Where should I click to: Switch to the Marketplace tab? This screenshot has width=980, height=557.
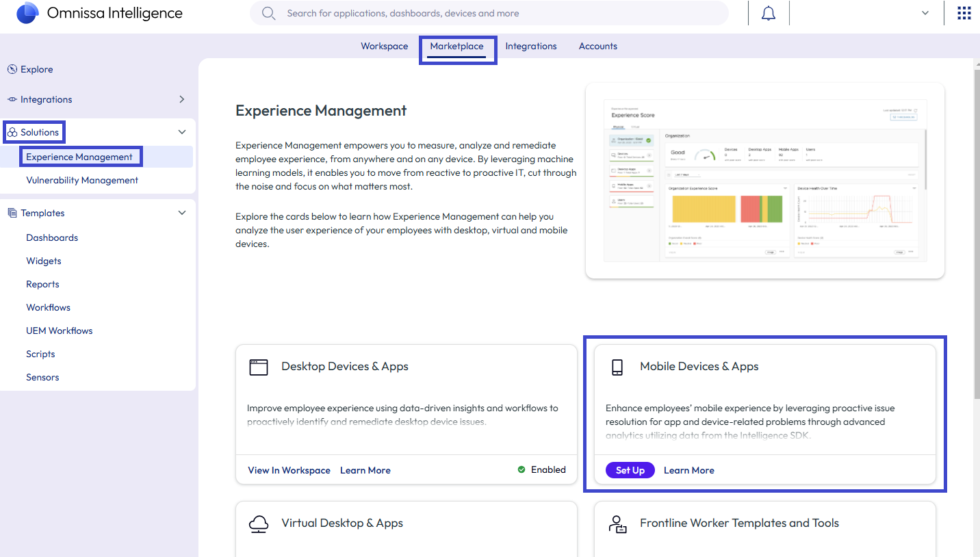click(457, 47)
